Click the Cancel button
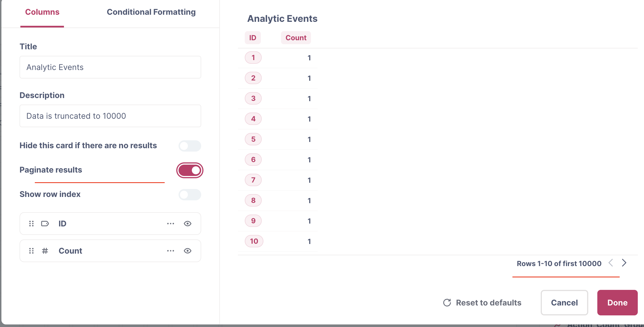This screenshot has width=644, height=327. (x=564, y=303)
